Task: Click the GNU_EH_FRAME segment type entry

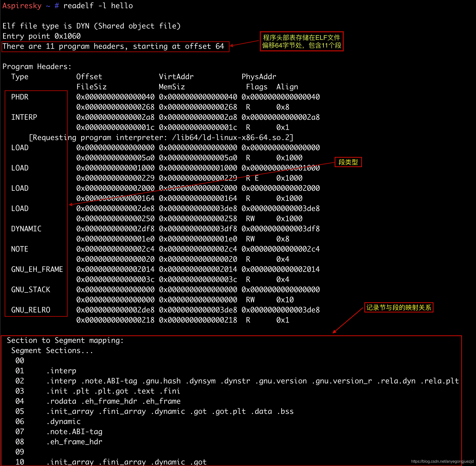Action: coord(37,269)
